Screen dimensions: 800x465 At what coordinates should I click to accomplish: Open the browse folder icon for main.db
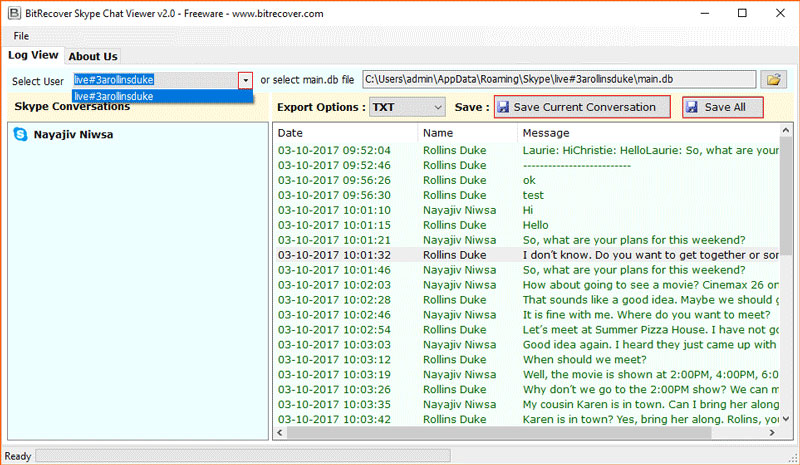pyautogui.click(x=773, y=80)
